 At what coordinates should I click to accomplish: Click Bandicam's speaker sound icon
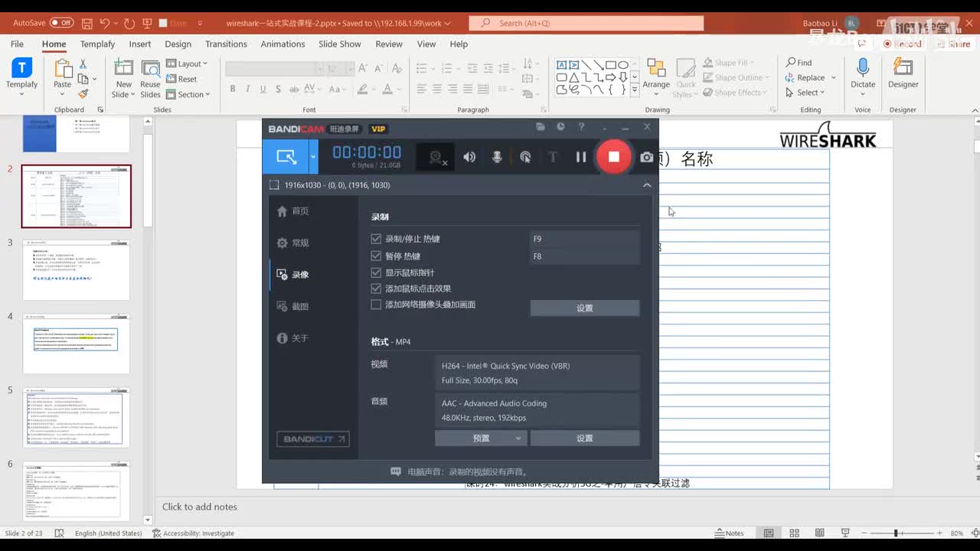[469, 157]
